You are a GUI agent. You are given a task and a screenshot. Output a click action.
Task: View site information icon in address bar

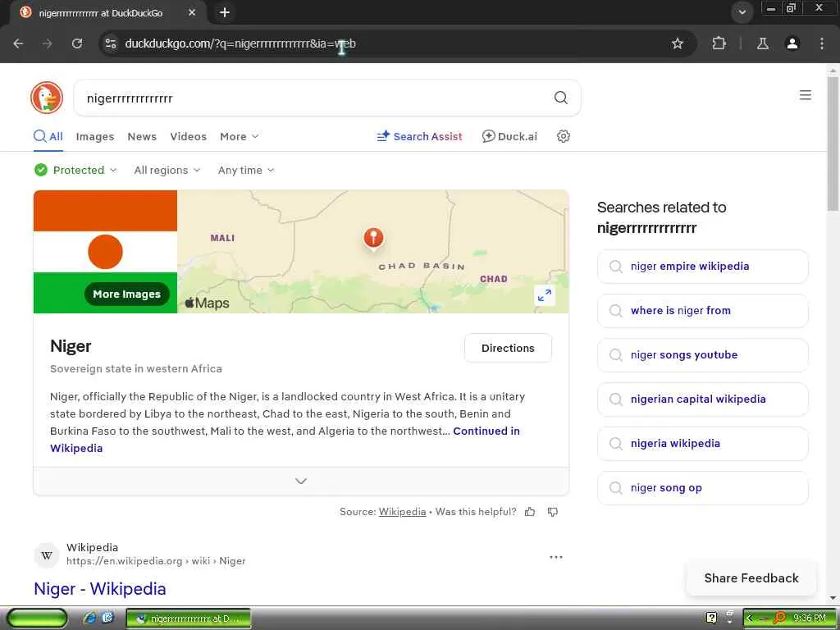(x=111, y=43)
